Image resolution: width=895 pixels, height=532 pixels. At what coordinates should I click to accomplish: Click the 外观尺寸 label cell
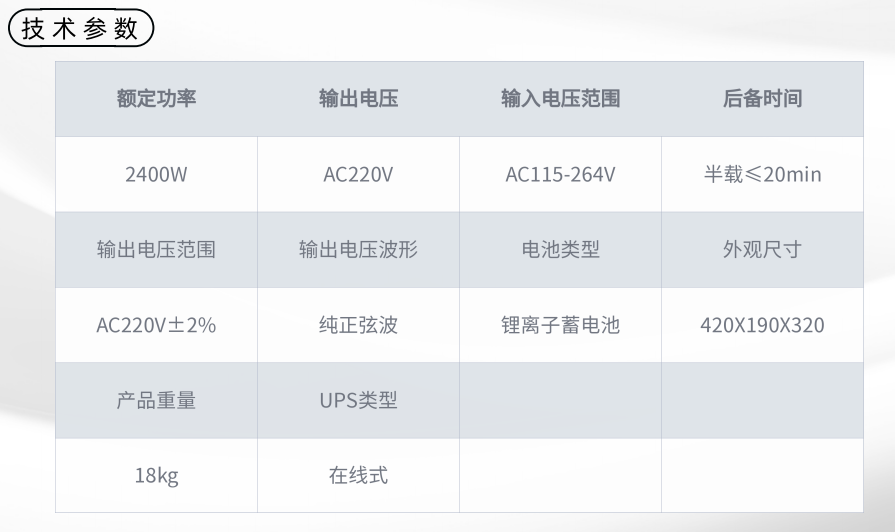[763, 249]
